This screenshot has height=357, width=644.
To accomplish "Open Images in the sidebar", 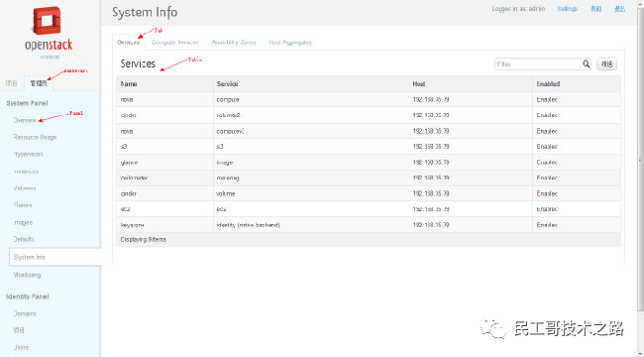I will [23, 222].
